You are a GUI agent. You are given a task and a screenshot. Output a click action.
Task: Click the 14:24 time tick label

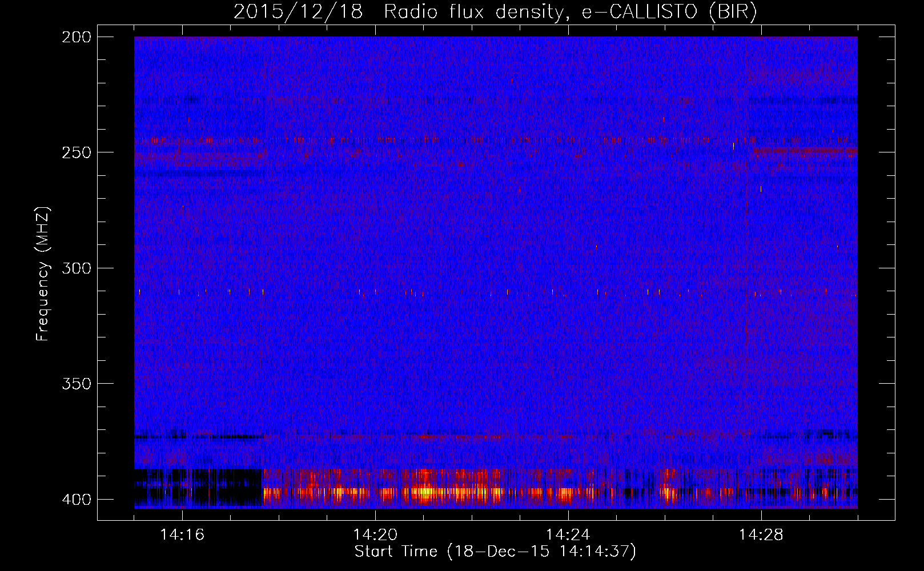pyautogui.click(x=568, y=534)
